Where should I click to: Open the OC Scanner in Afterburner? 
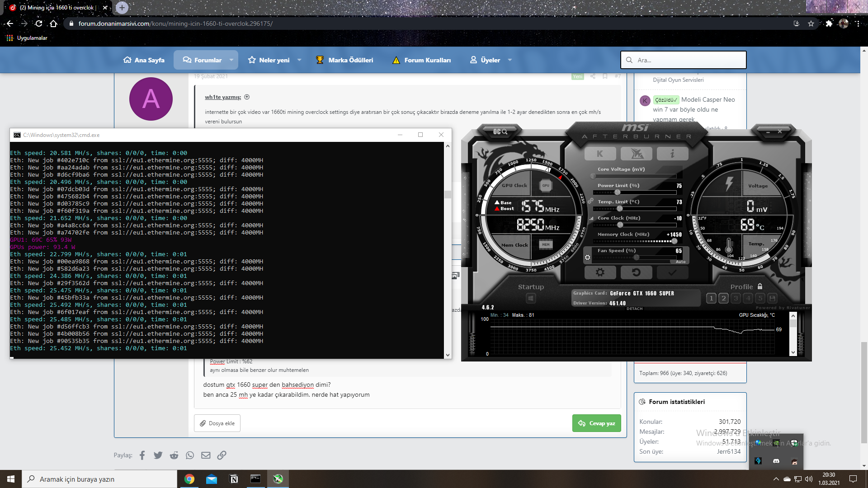[500, 131]
